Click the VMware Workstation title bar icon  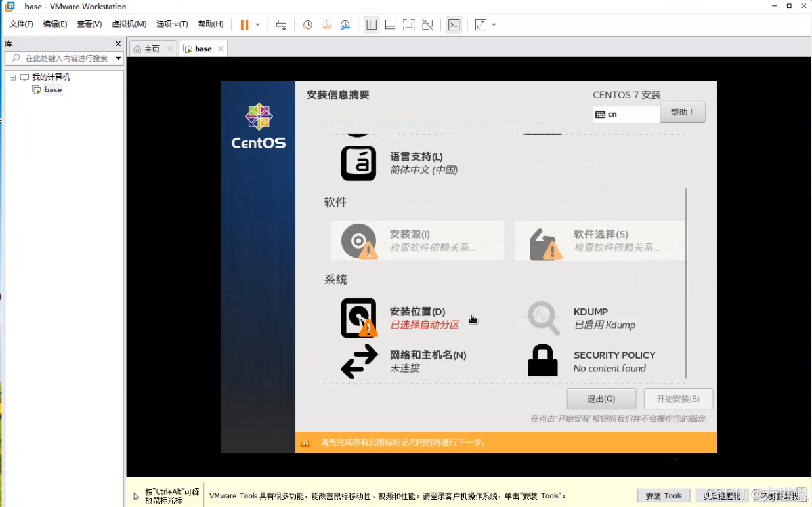click(10, 7)
